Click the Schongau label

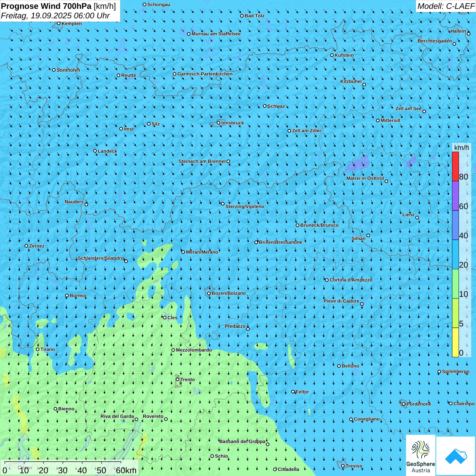[159, 4]
